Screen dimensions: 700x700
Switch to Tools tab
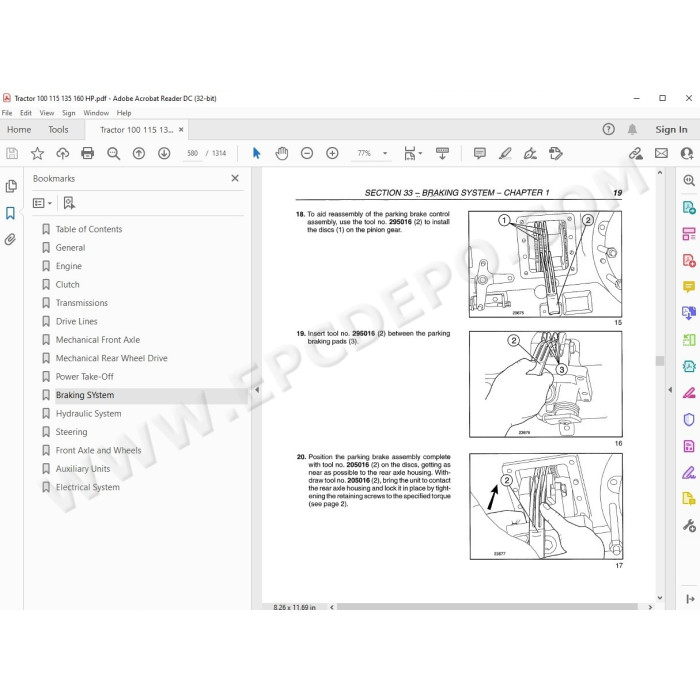(58, 129)
